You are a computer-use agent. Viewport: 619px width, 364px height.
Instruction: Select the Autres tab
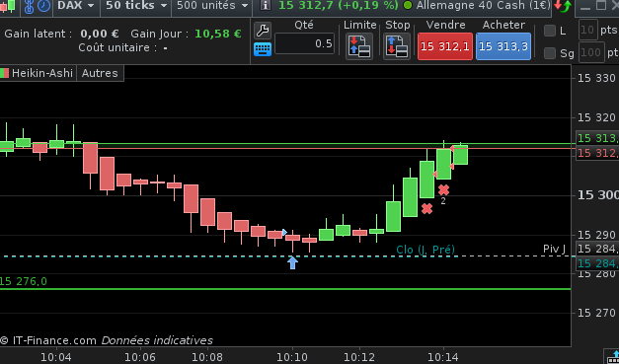point(100,73)
